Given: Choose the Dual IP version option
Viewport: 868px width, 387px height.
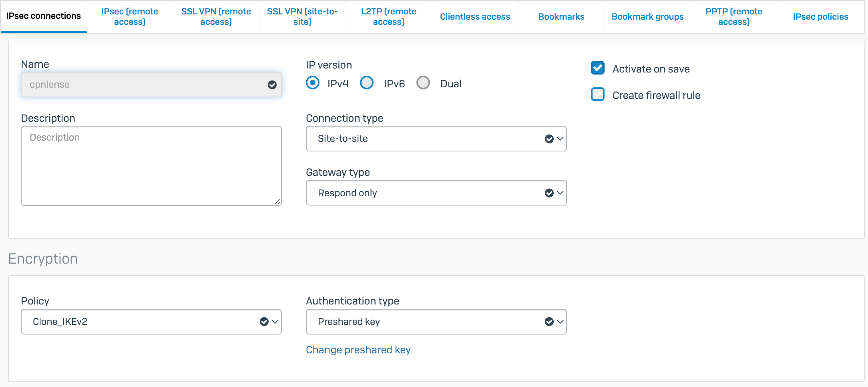Looking at the screenshot, I should pos(423,83).
